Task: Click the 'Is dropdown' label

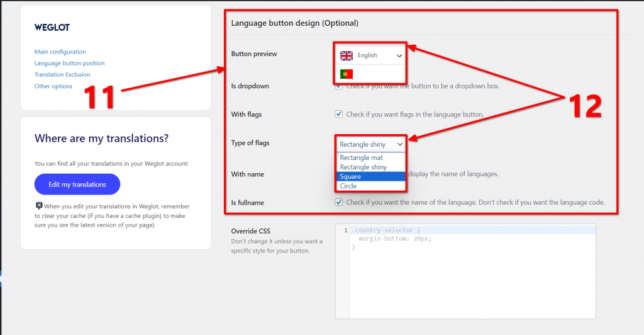Action: [x=250, y=86]
